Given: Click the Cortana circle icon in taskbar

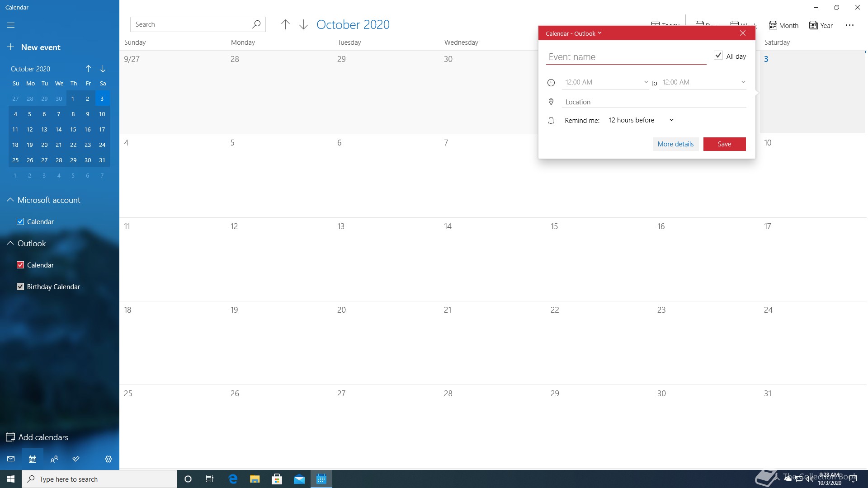Looking at the screenshot, I should coord(188,479).
